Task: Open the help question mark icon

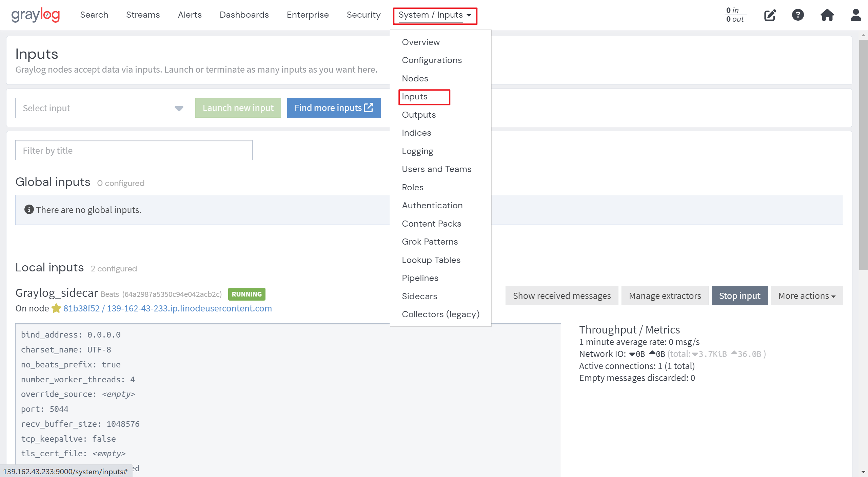Action: pos(797,15)
